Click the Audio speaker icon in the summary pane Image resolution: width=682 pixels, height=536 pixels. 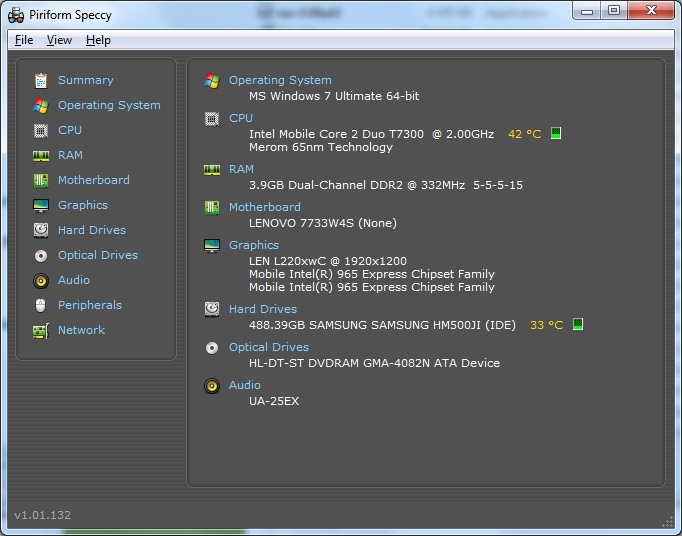pos(212,386)
